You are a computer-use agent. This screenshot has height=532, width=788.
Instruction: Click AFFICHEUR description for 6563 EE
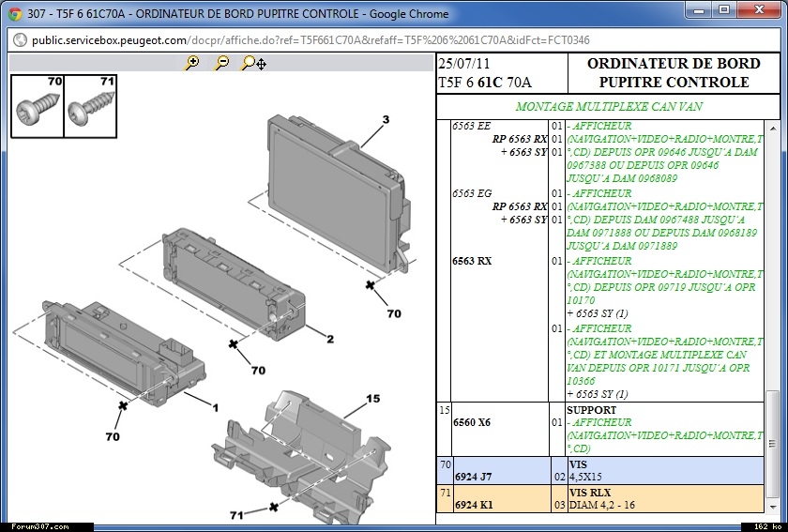click(664, 152)
